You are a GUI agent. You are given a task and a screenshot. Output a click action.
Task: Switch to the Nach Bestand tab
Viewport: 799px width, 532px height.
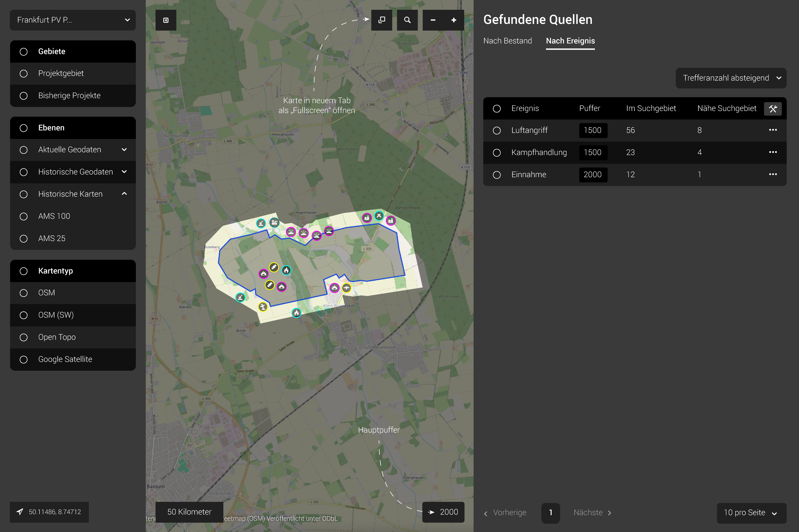coord(507,41)
